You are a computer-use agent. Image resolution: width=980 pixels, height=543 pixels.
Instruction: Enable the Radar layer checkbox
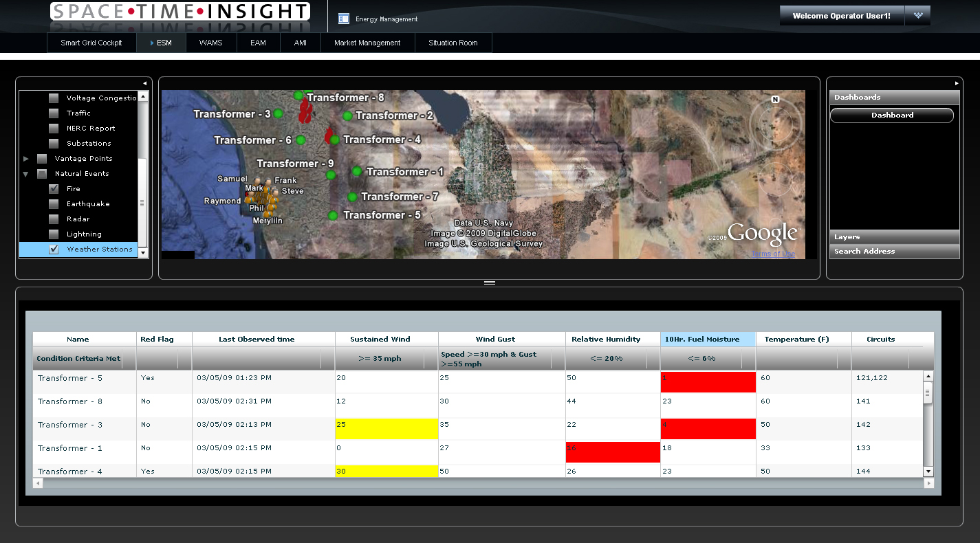click(54, 219)
